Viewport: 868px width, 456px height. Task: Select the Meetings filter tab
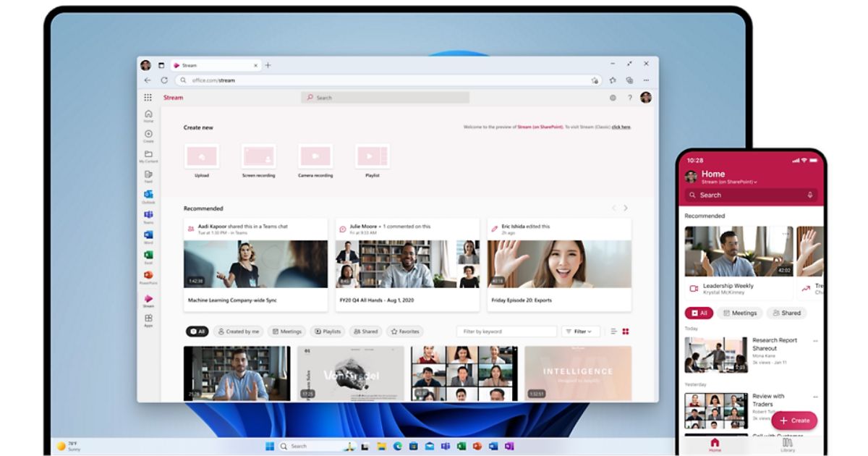coord(286,332)
